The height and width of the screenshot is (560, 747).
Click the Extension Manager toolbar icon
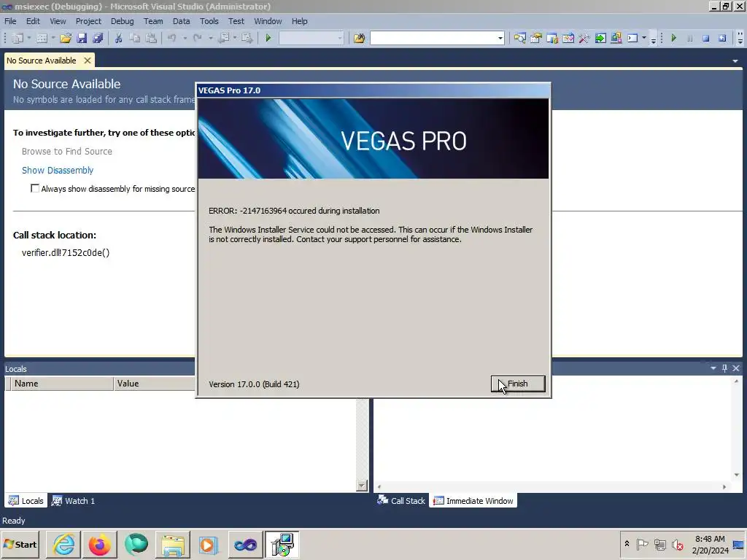point(616,38)
